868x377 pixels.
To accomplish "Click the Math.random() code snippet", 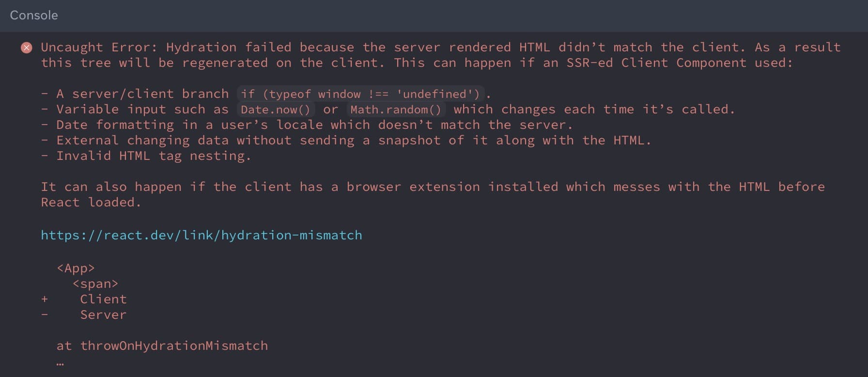I will (x=396, y=110).
